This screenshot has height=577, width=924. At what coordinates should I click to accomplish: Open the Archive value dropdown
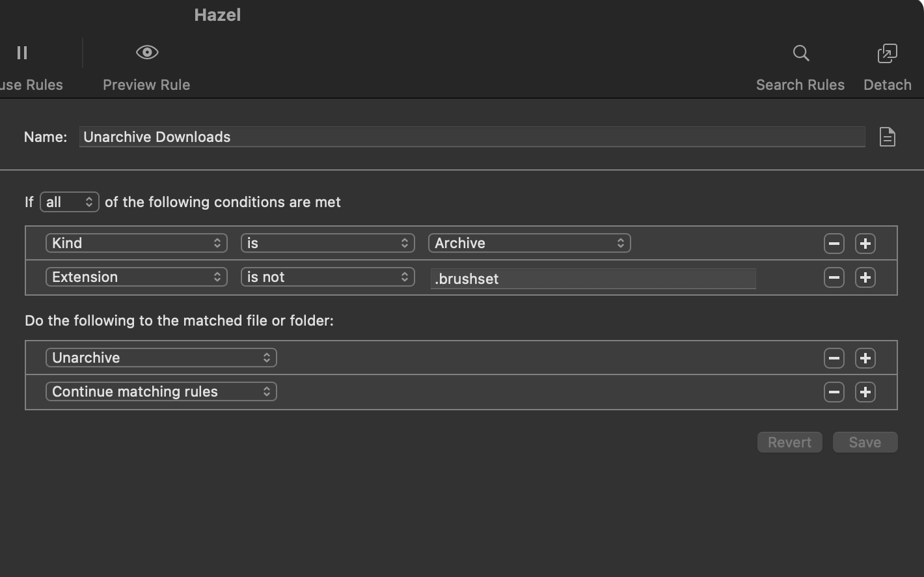pyautogui.click(x=530, y=243)
